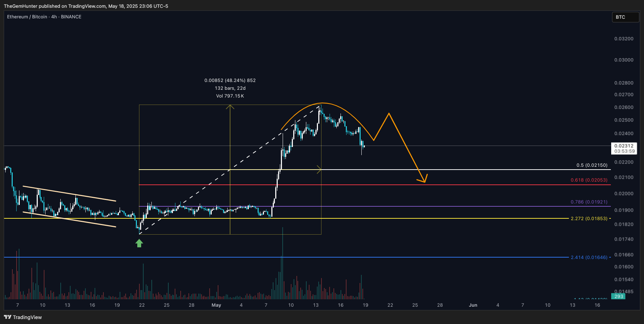The height and width of the screenshot is (324, 644).
Task: Click the 'Vol 797.15K' measurement text
Action: 230,96
